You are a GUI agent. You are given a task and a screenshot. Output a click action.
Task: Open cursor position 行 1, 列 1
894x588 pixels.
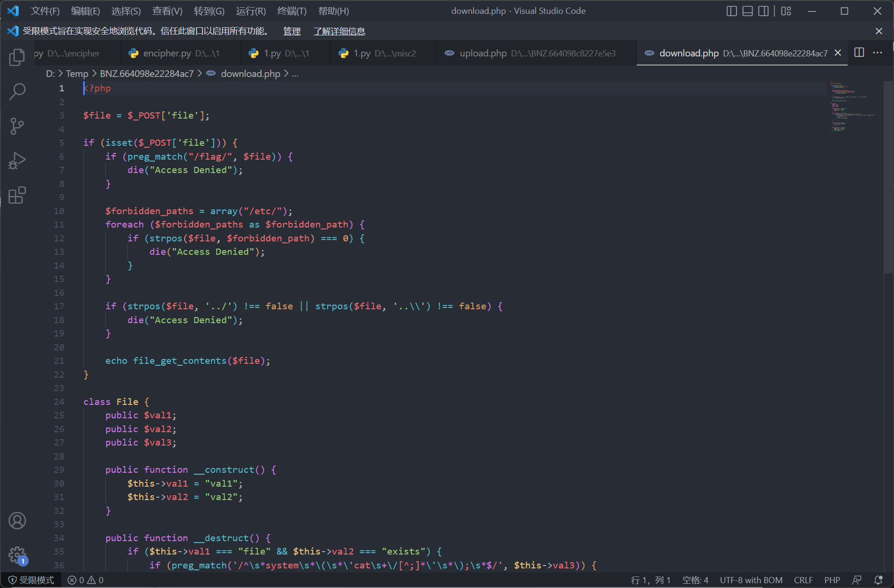coord(650,580)
